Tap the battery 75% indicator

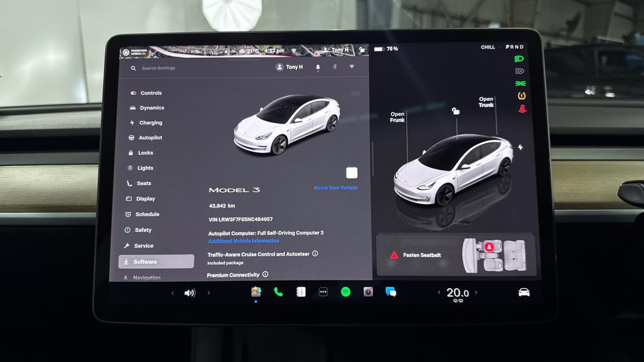point(386,49)
